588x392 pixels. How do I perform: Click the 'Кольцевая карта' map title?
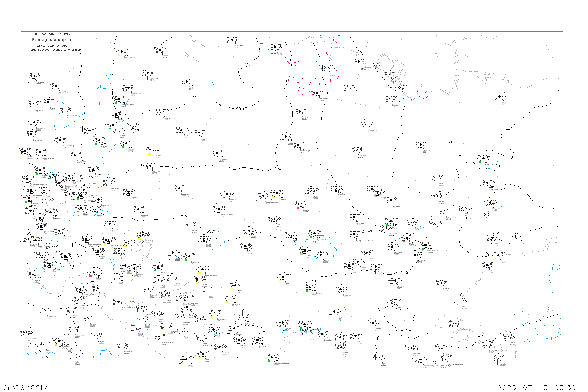(x=51, y=40)
